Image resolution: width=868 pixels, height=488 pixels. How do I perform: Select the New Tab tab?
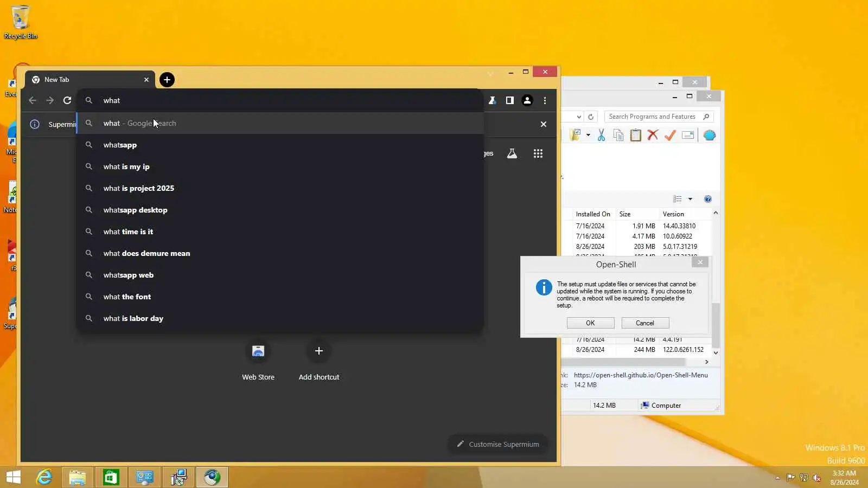coord(90,80)
